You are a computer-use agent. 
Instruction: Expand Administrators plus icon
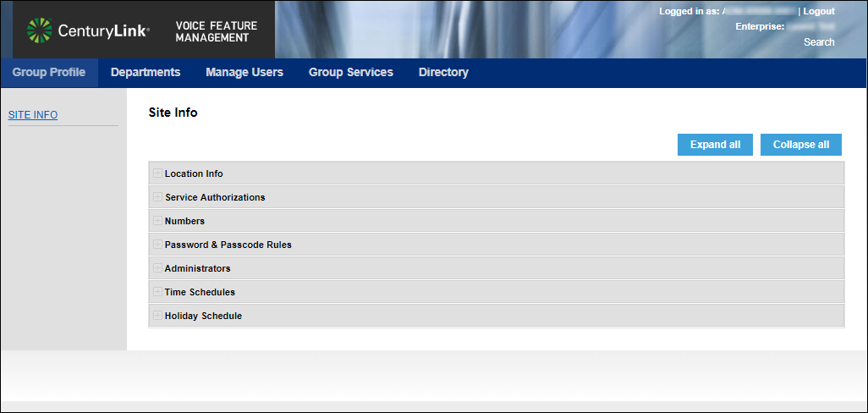coord(157,268)
